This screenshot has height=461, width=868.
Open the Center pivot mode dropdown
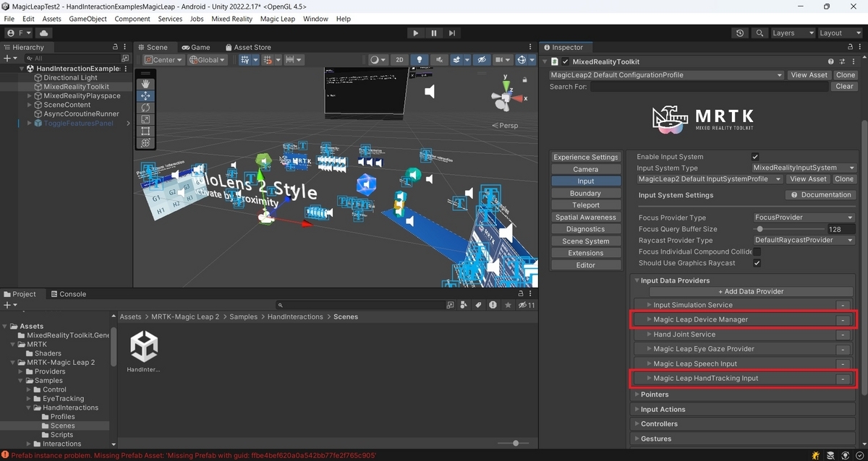(x=163, y=60)
